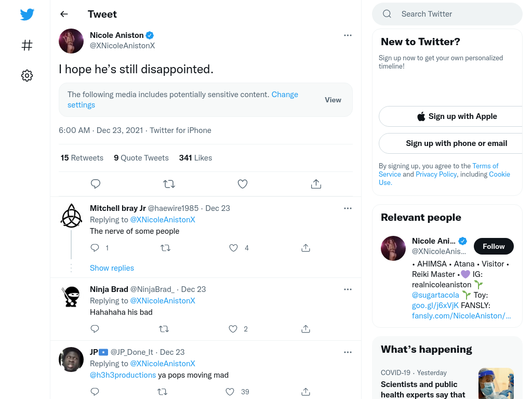Image resolution: width=532 pixels, height=399 pixels.
Task: Open more options on Ninja Brad's reply
Action: click(348, 289)
